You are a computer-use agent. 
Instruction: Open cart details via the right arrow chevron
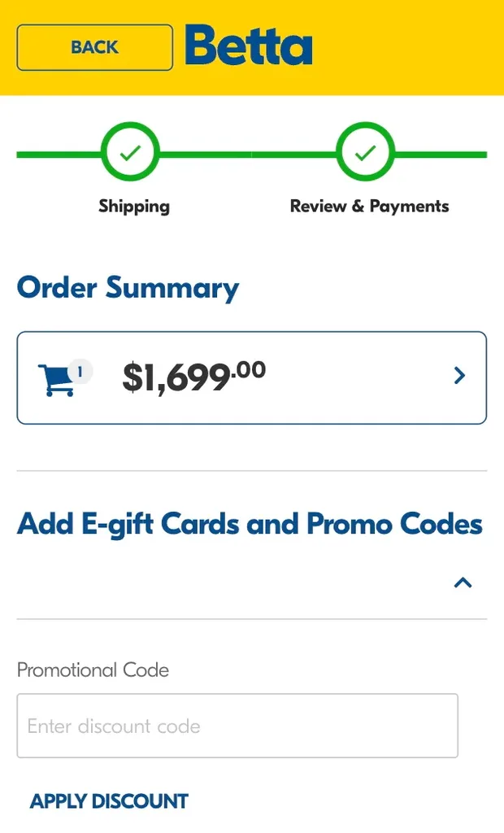click(460, 376)
